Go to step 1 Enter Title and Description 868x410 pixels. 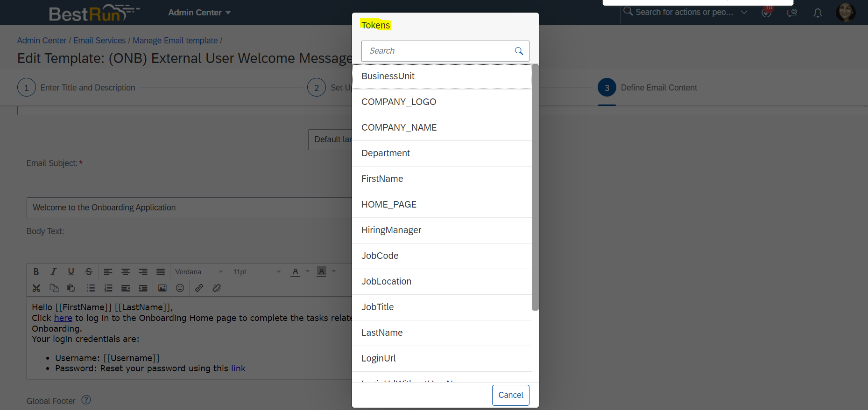(x=76, y=88)
